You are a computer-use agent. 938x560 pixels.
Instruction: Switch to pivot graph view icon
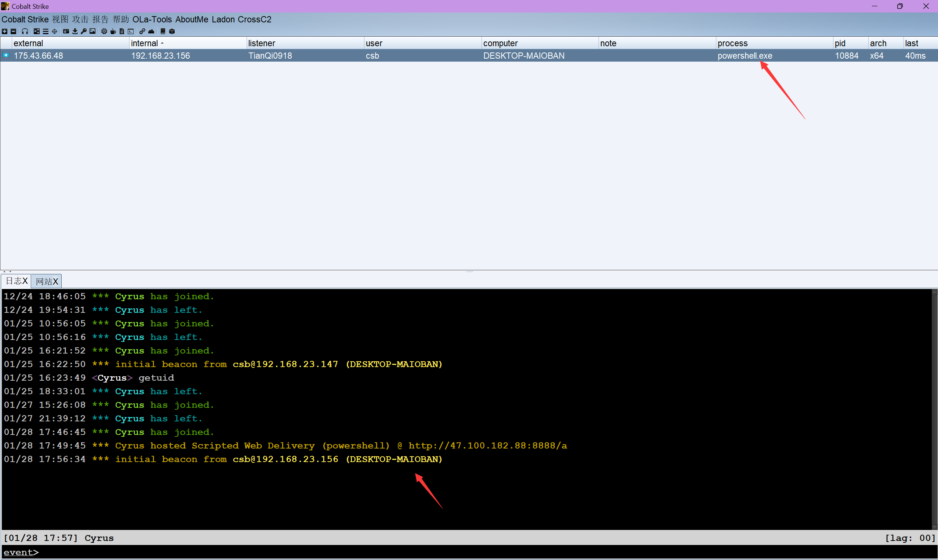coord(37,31)
